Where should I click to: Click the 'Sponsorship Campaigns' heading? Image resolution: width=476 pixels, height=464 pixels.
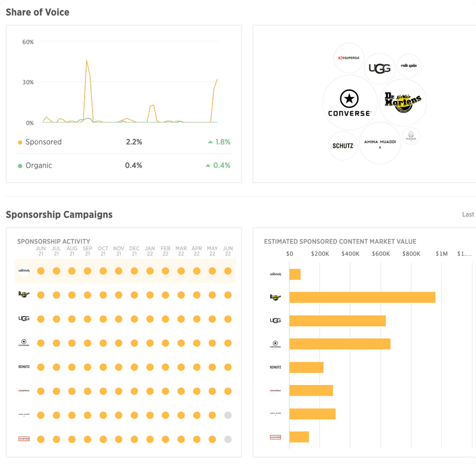tap(59, 214)
